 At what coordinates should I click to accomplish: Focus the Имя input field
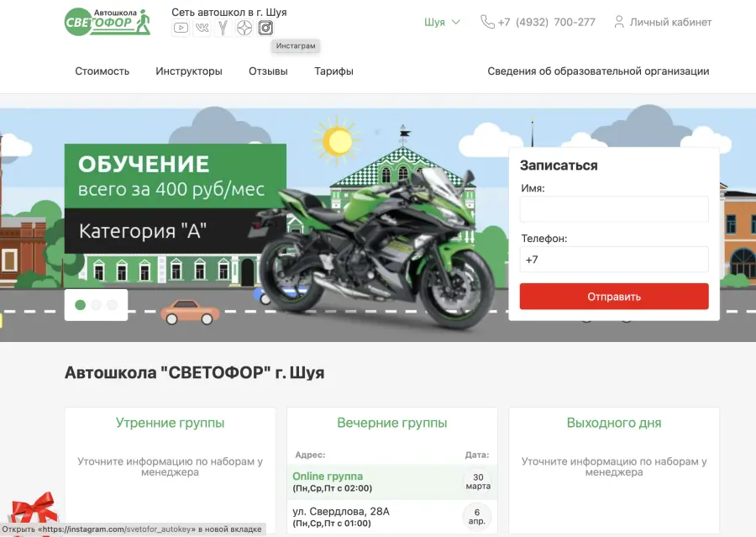click(x=614, y=209)
